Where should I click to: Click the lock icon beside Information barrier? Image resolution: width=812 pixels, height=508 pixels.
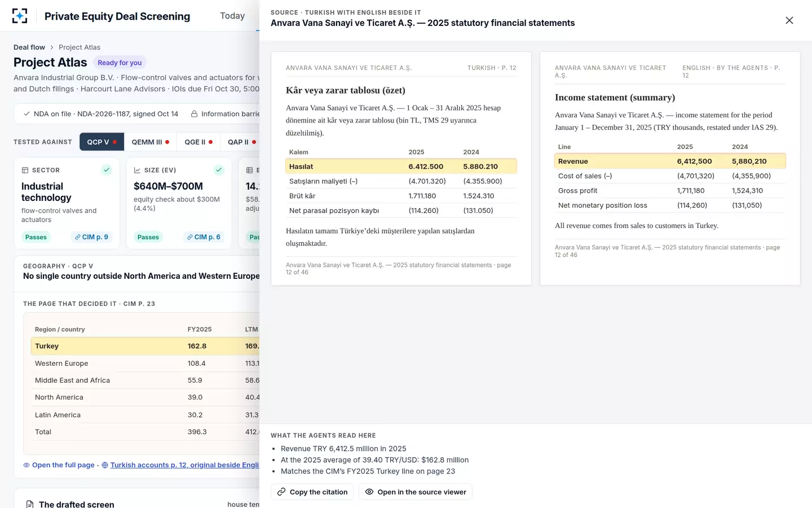(194, 114)
